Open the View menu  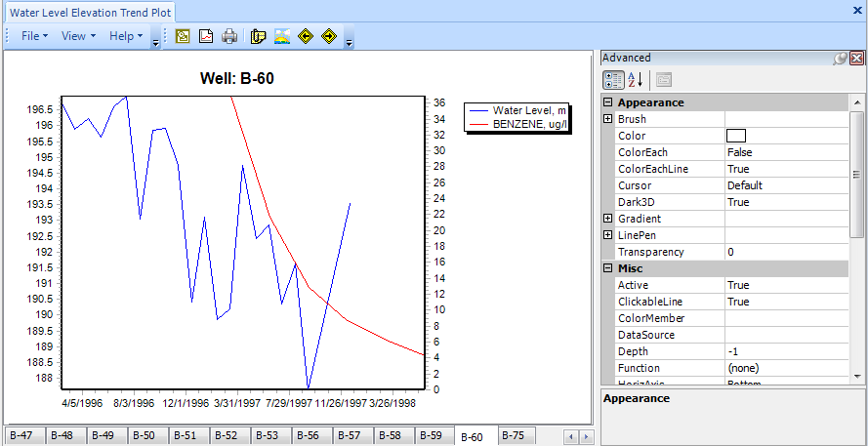(78, 36)
